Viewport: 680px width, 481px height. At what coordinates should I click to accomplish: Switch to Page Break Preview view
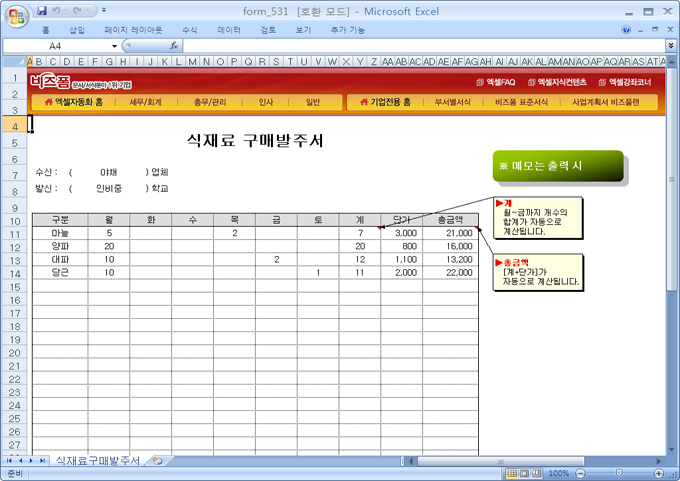coord(535,473)
